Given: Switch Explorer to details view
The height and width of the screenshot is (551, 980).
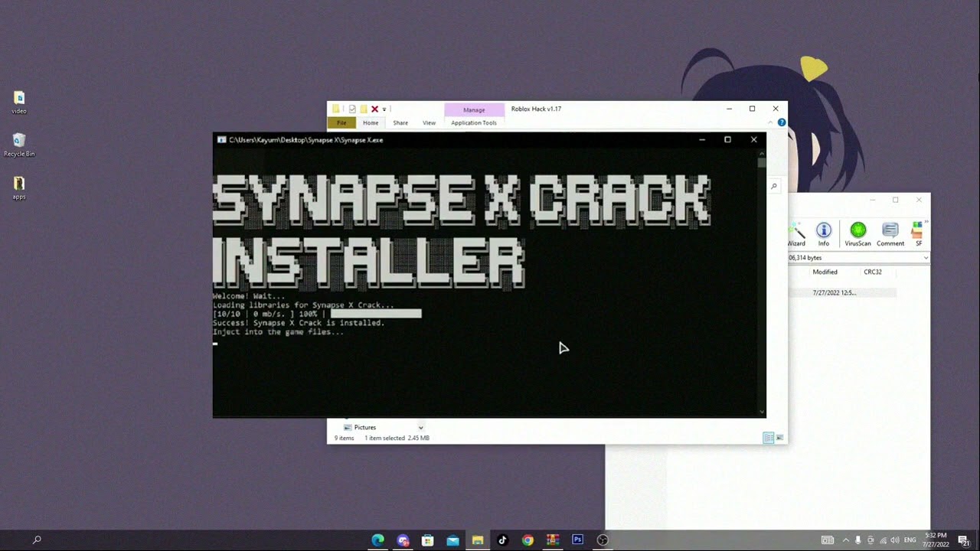Looking at the screenshot, I should [x=768, y=438].
